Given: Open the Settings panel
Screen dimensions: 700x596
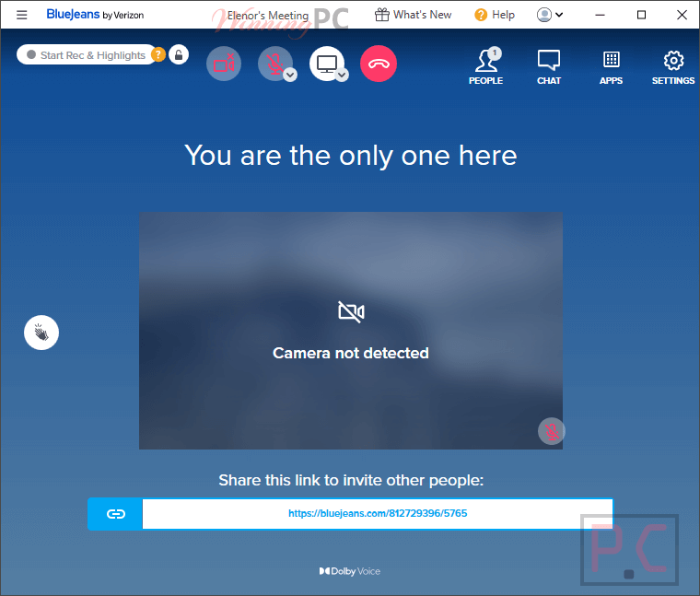Looking at the screenshot, I should [x=672, y=67].
